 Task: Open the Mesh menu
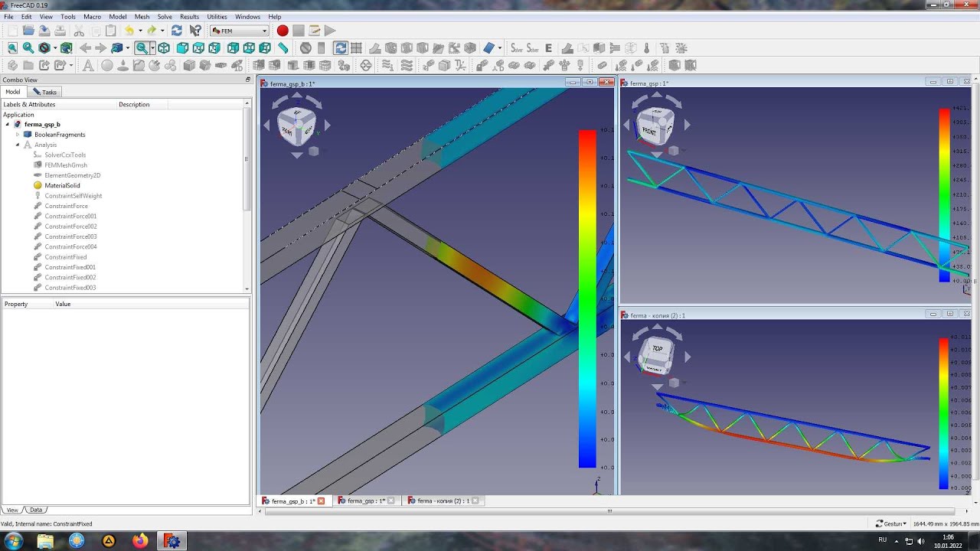[x=142, y=16]
